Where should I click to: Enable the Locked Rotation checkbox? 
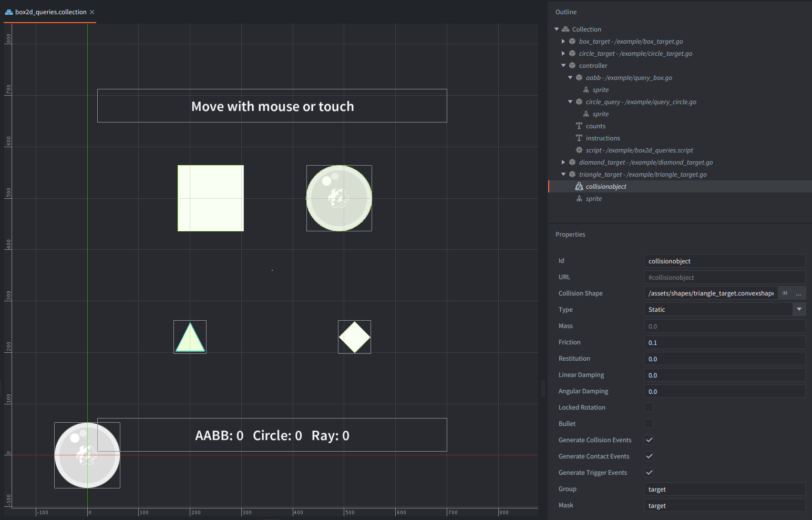[649, 407]
